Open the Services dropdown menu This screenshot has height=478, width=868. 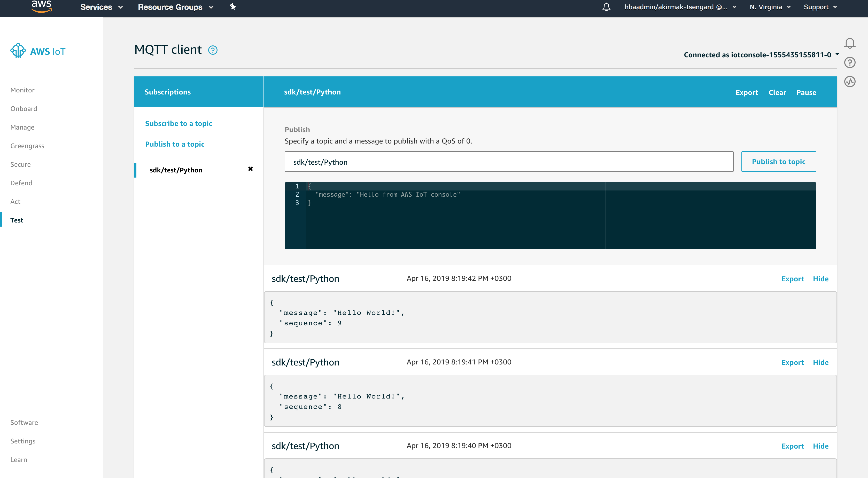point(102,7)
